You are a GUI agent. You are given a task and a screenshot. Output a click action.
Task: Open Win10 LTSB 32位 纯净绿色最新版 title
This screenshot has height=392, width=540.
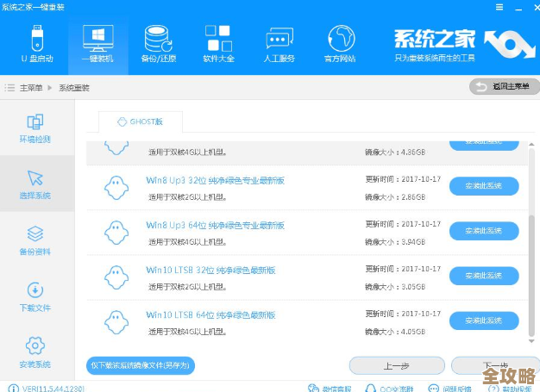pos(210,271)
